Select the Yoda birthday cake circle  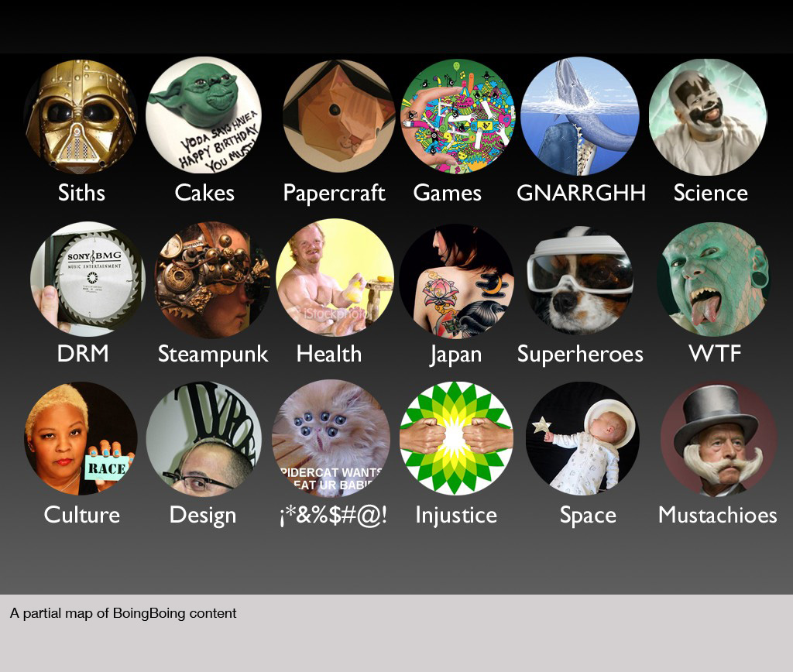pyautogui.click(x=204, y=115)
